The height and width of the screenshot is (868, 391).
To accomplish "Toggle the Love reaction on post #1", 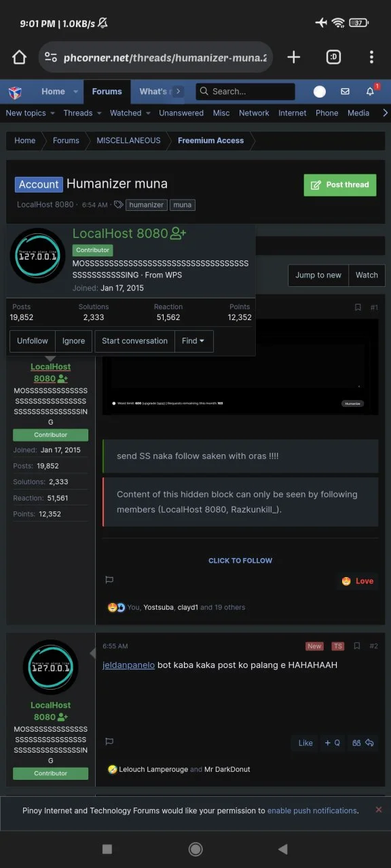I will click(357, 581).
